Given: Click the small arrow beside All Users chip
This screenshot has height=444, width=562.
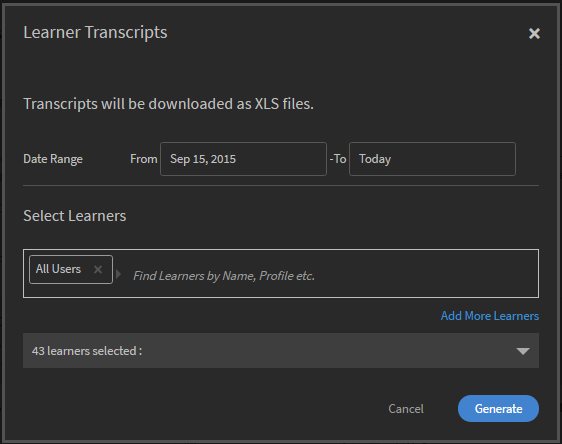Looking at the screenshot, I should [x=118, y=274].
